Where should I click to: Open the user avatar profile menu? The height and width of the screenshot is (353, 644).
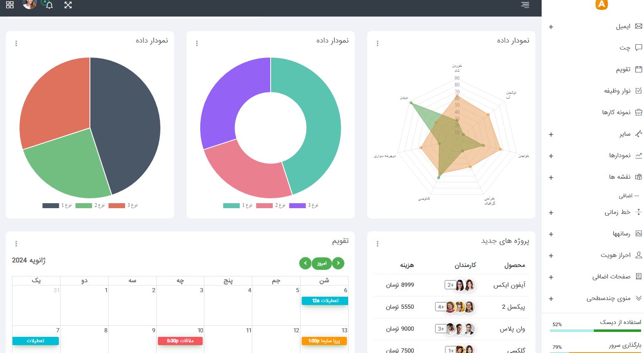[29, 3]
